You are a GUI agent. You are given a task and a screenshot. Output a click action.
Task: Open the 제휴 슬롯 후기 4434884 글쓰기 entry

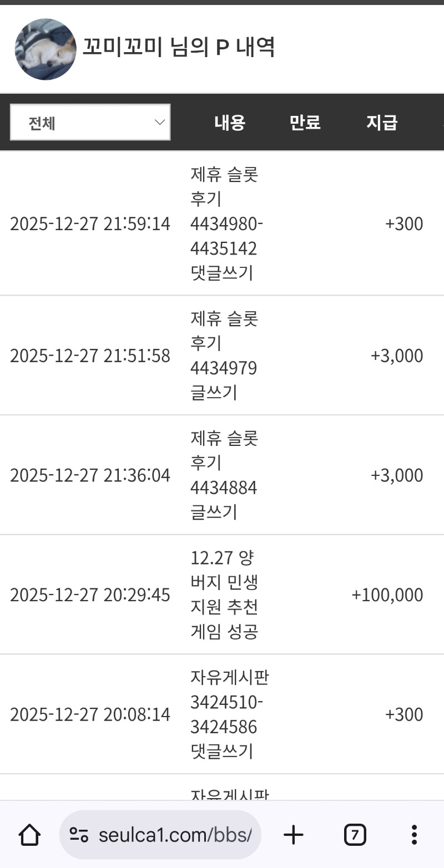coord(224,475)
